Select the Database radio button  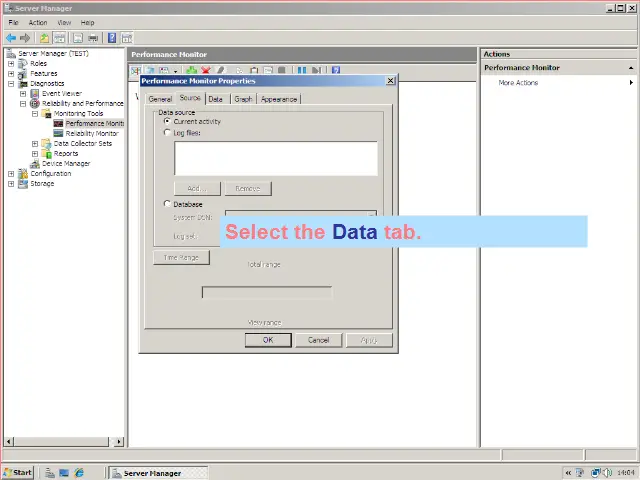coord(167,204)
